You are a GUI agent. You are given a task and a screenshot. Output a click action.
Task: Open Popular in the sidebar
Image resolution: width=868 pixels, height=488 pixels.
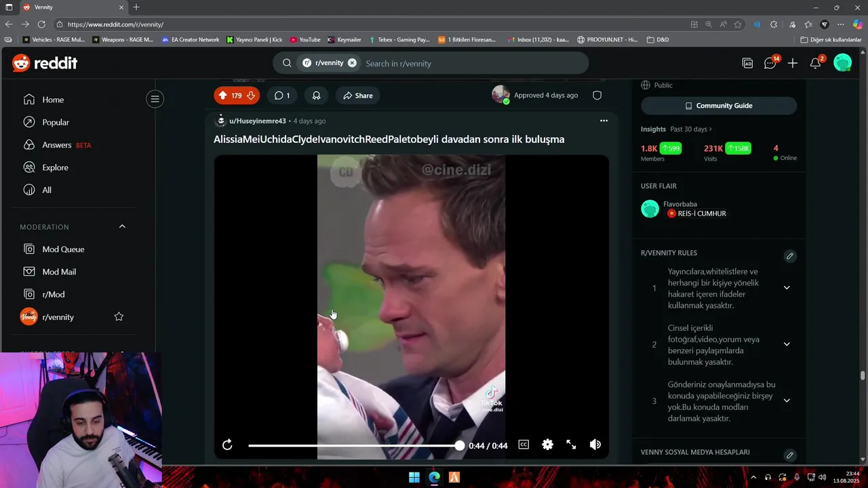(56, 123)
